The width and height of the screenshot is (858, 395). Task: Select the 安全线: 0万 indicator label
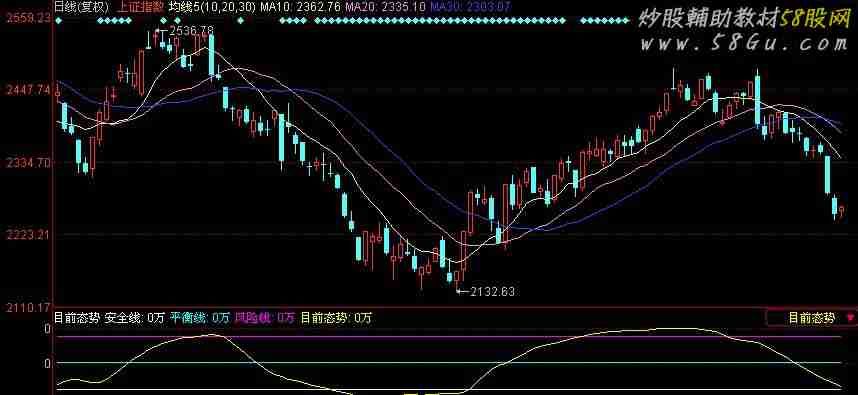(135, 317)
